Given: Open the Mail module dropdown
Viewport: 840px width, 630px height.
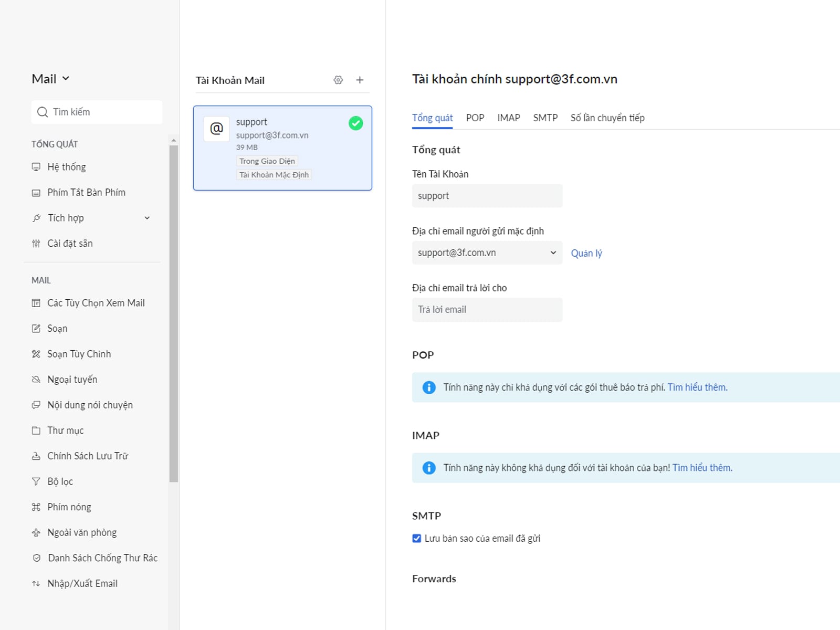Looking at the screenshot, I should pos(50,79).
